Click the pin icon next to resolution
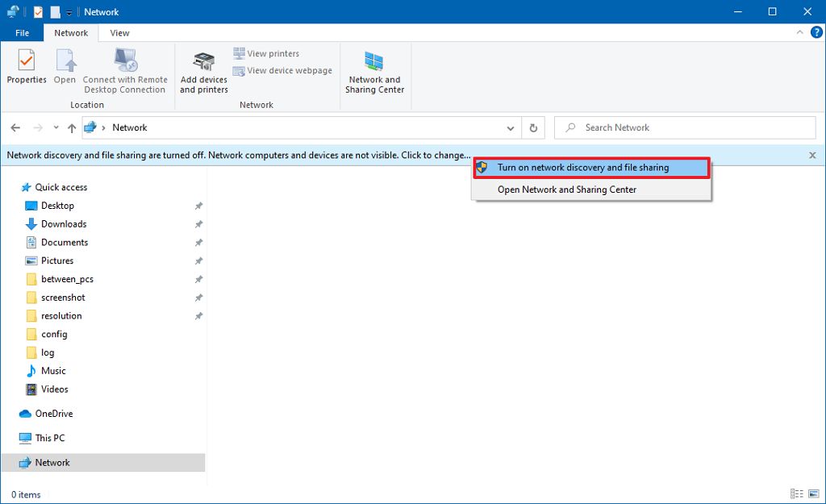The height and width of the screenshot is (504, 826). (x=198, y=317)
